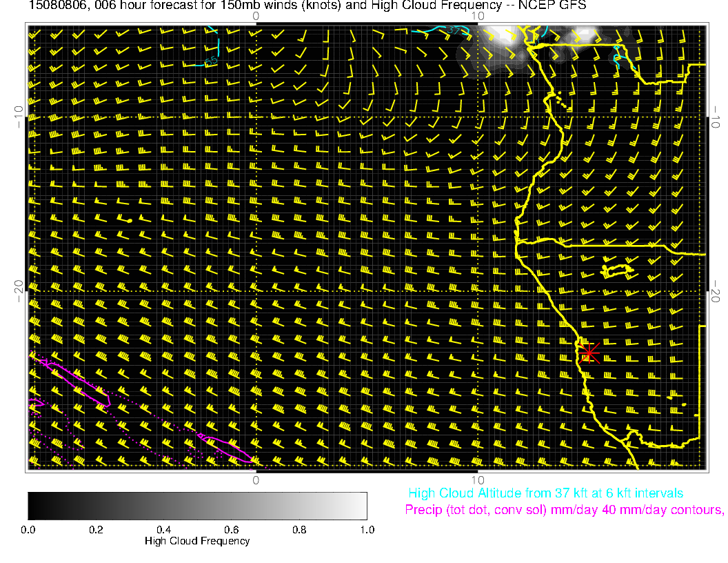Click the magenta Precip legend text
The width and height of the screenshot is (728, 563).
point(564,511)
